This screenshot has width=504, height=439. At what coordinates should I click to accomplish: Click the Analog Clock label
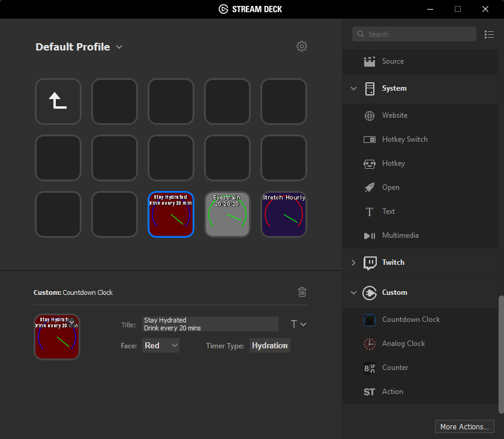403,344
